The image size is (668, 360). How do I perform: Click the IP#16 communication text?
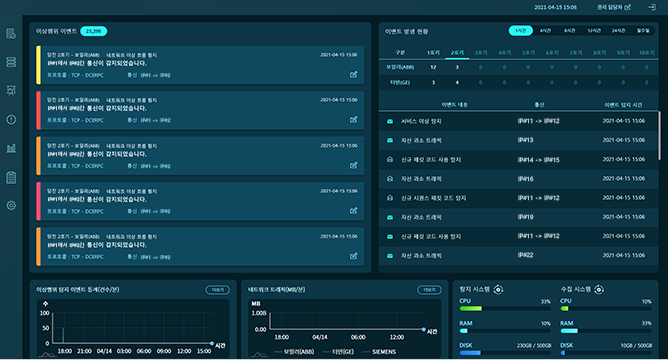(x=525, y=179)
